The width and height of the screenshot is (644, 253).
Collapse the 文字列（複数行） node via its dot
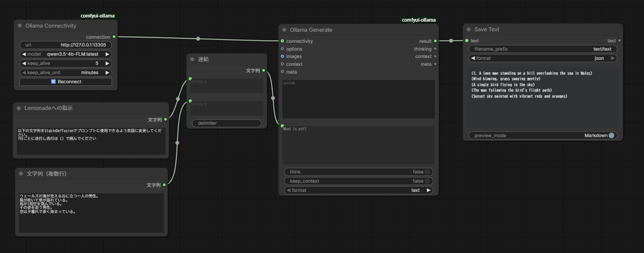pyautogui.click(x=21, y=174)
